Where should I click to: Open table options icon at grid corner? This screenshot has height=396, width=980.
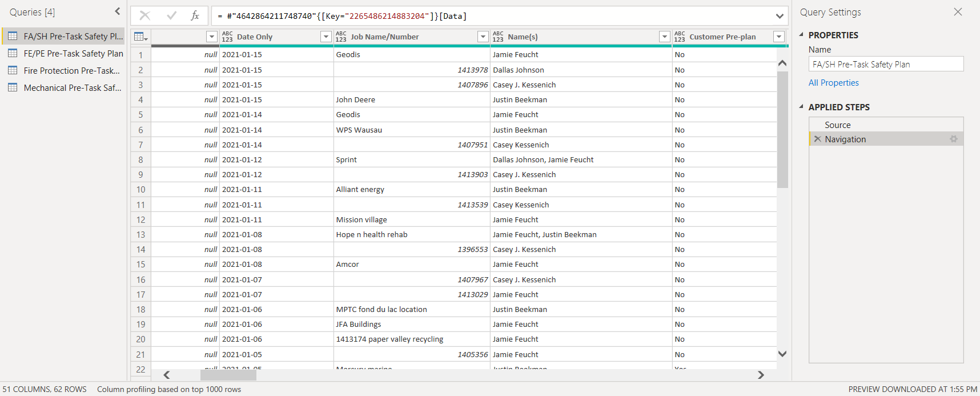coord(140,37)
